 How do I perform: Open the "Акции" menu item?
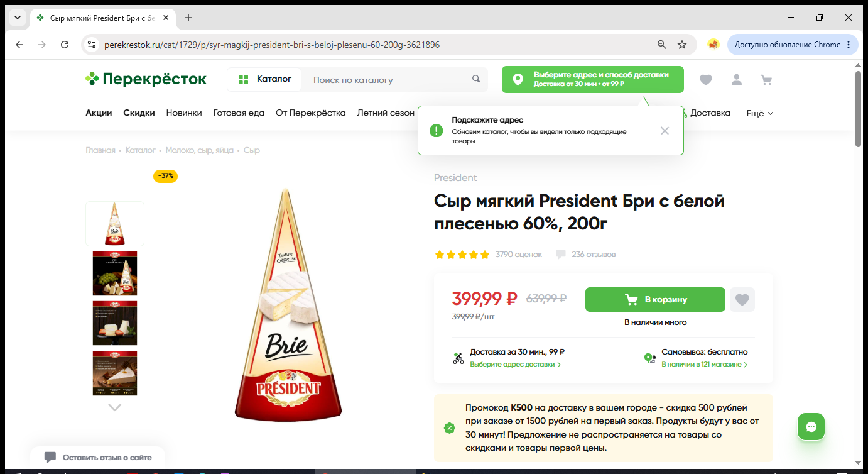click(x=99, y=113)
